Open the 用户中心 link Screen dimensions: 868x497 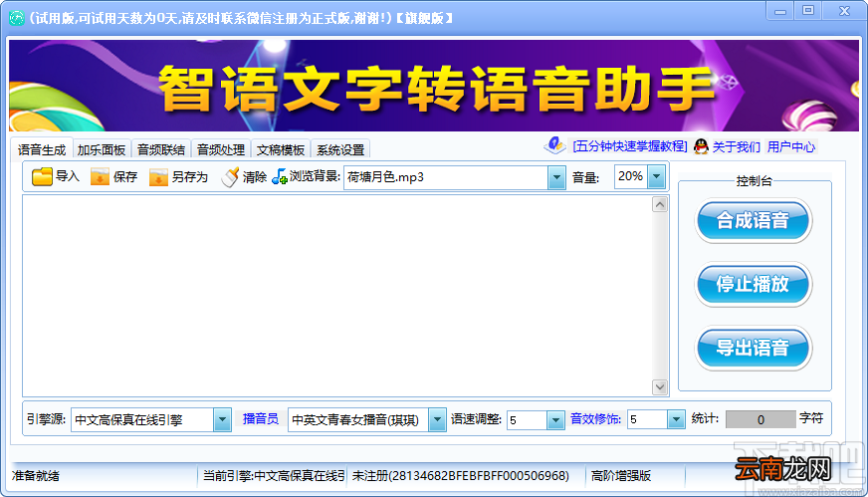(x=791, y=146)
